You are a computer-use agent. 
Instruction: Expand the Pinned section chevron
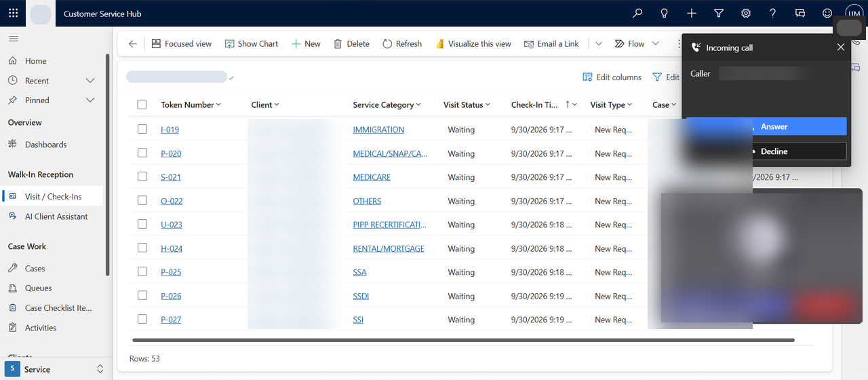coord(90,100)
